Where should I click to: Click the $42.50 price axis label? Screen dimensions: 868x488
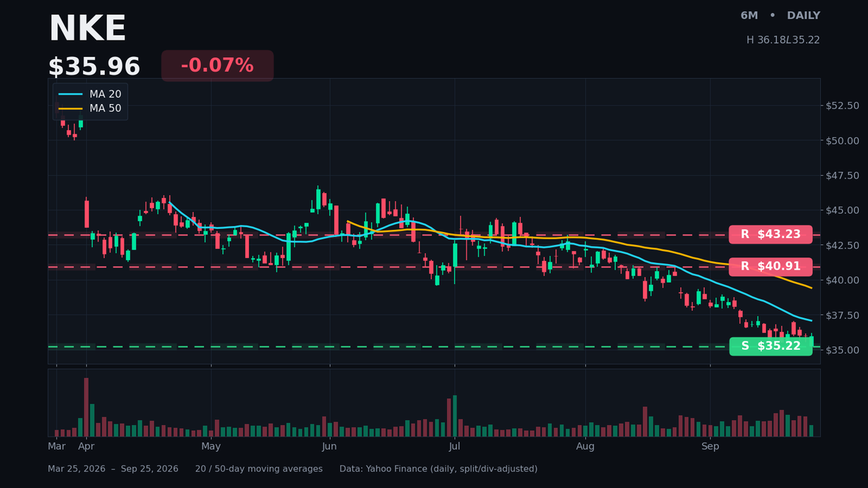tap(842, 246)
